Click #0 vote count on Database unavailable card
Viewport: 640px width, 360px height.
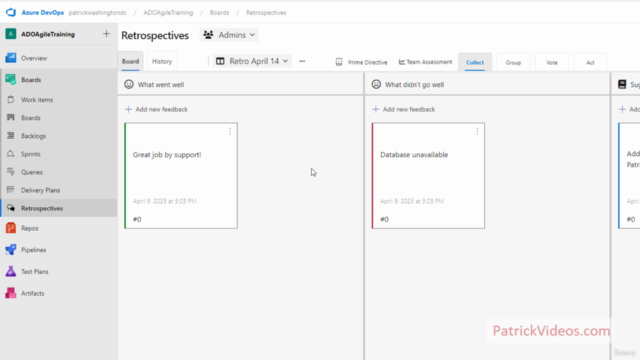point(384,219)
